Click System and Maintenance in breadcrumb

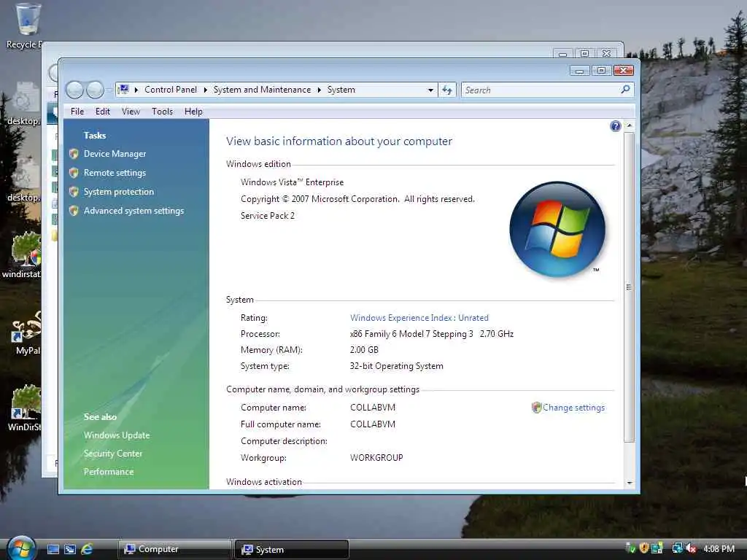point(262,90)
